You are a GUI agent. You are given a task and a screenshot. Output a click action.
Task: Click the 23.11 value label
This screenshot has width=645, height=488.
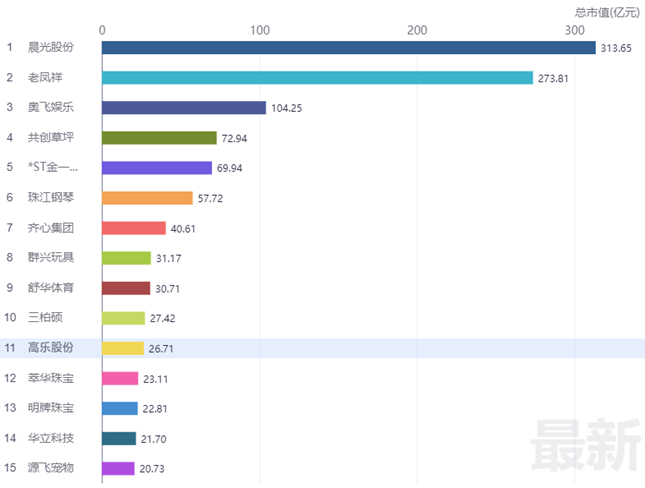155,379
